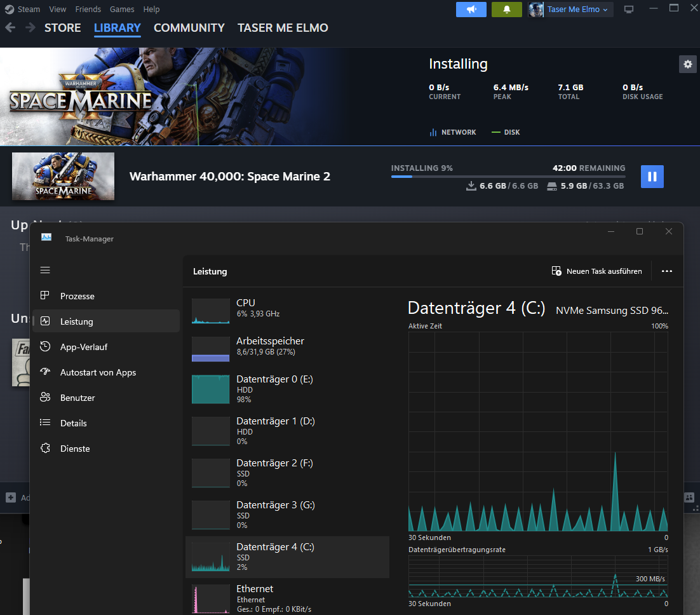Open the Games menu in Steam
The height and width of the screenshot is (615, 700).
click(x=122, y=10)
